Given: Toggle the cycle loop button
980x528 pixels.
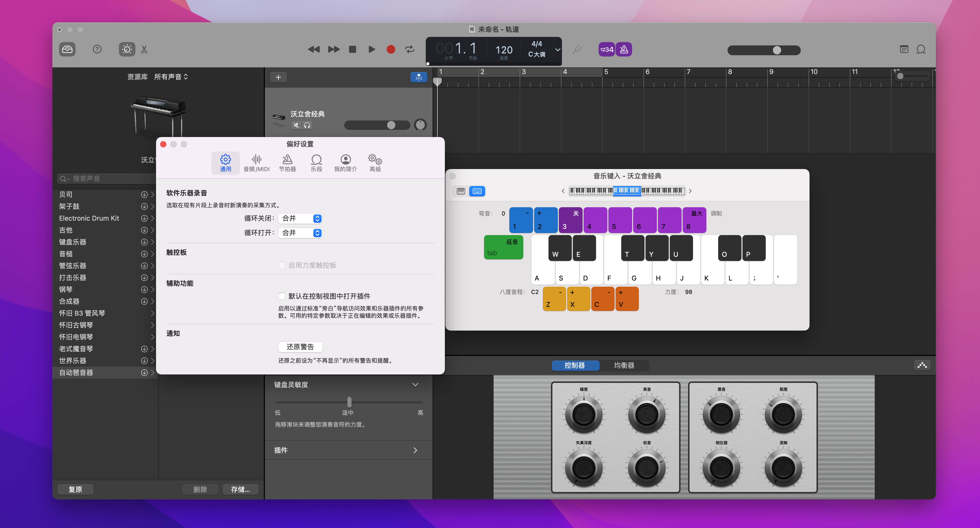Looking at the screenshot, I should [410, 50].
